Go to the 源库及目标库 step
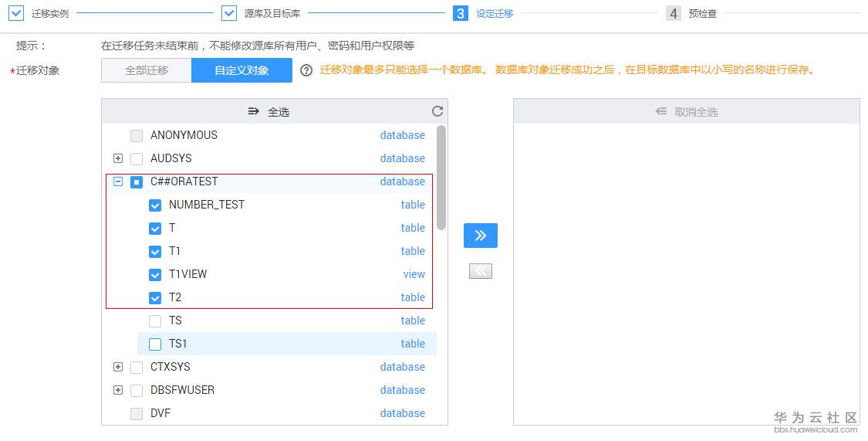 coord(272,13)
